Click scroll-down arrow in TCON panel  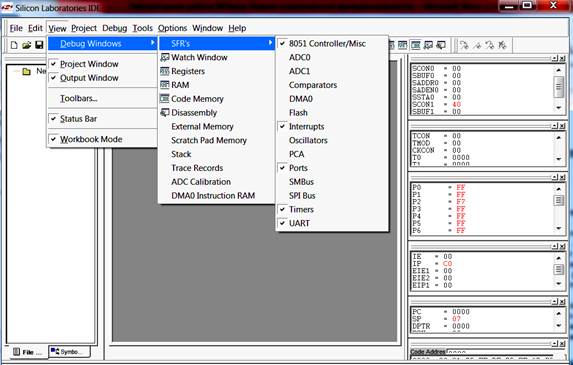tap(558, 159)
